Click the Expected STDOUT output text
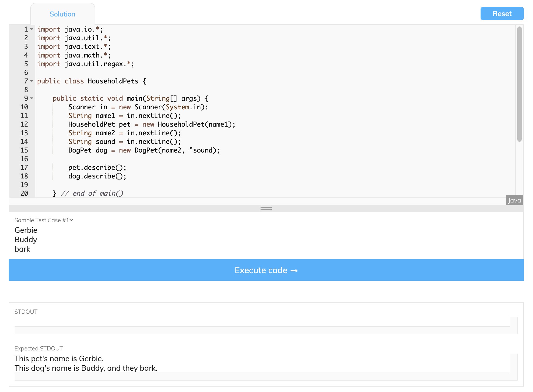The height and width of the screenshot is (392, 533). point(86,363)
